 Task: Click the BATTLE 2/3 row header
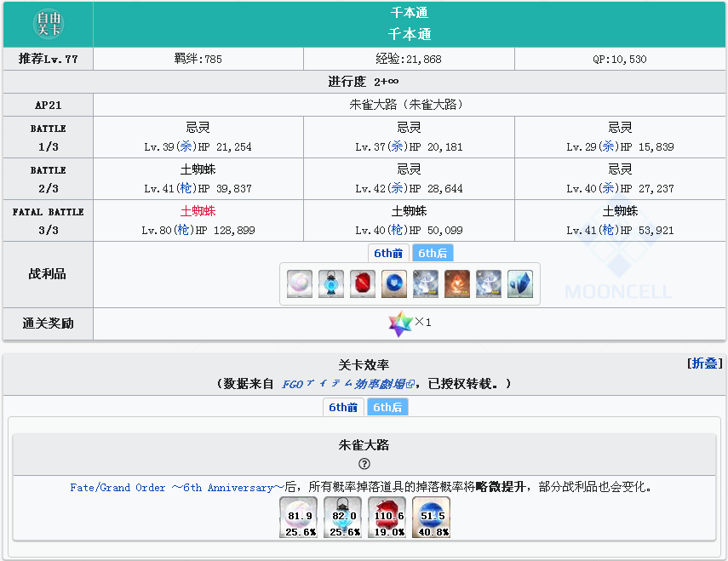[x=49, y=179]
